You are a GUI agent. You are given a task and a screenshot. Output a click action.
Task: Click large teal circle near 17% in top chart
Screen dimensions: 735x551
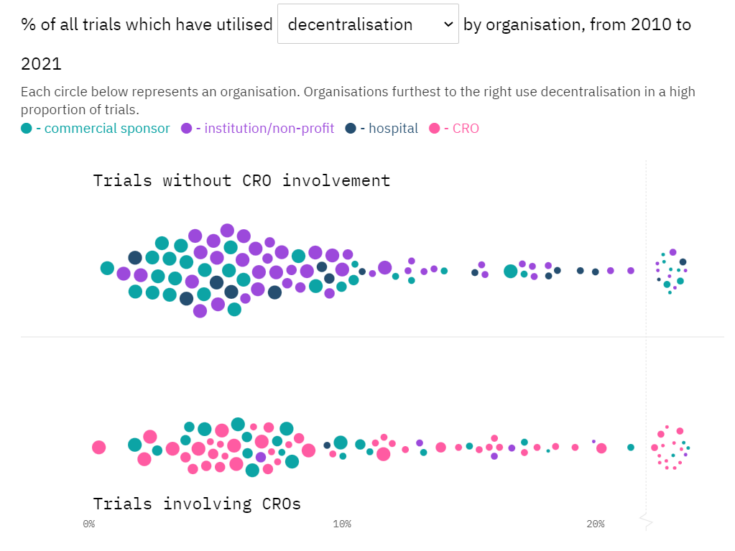(x=511, y=271)
